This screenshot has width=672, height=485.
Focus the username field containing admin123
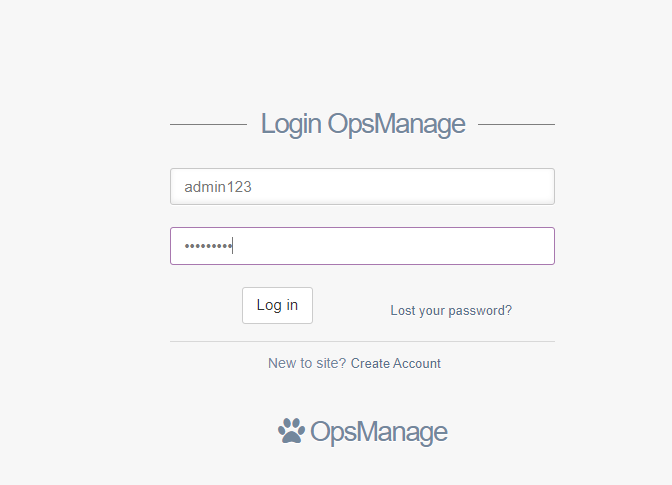click(362, 186)
